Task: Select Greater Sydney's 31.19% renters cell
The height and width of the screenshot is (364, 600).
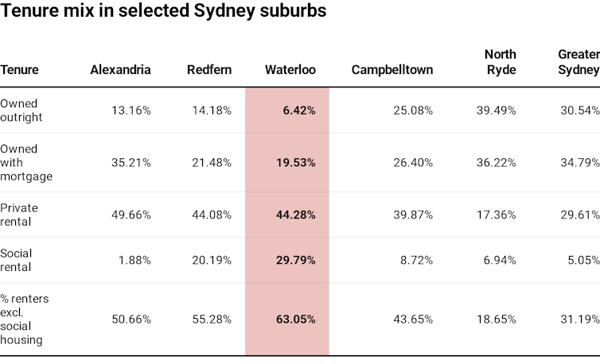Action: point(579,319)
